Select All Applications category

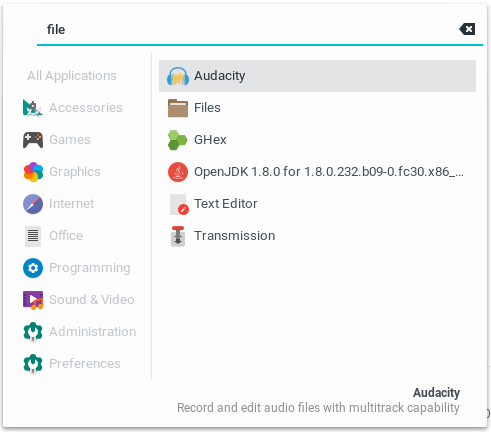tap(72, 76)
